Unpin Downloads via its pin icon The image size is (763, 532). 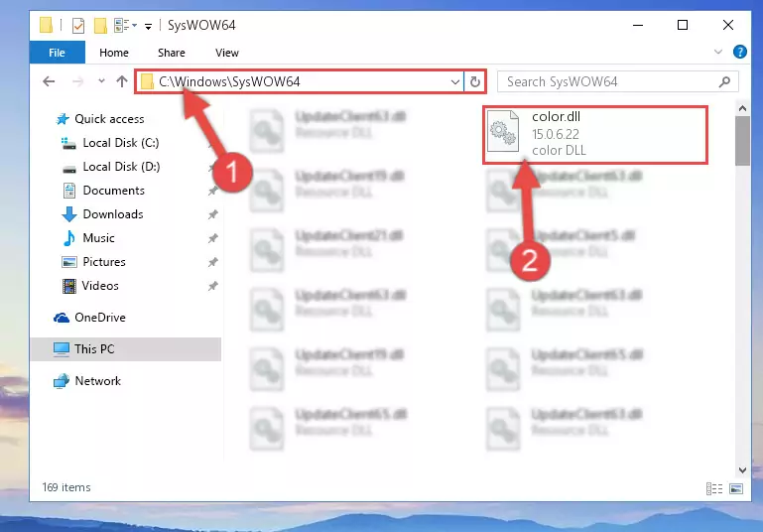click(x=212, y=214)
